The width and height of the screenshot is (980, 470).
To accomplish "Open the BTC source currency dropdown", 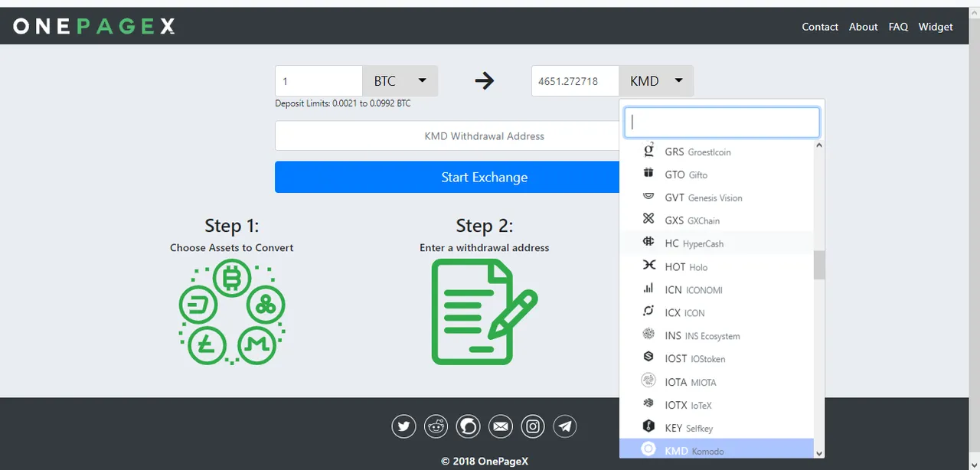I will (x=400, y=81).
